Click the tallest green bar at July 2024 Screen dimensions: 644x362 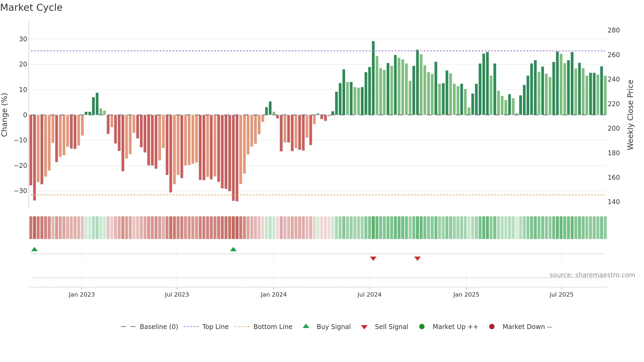click(x=373, y=78)
